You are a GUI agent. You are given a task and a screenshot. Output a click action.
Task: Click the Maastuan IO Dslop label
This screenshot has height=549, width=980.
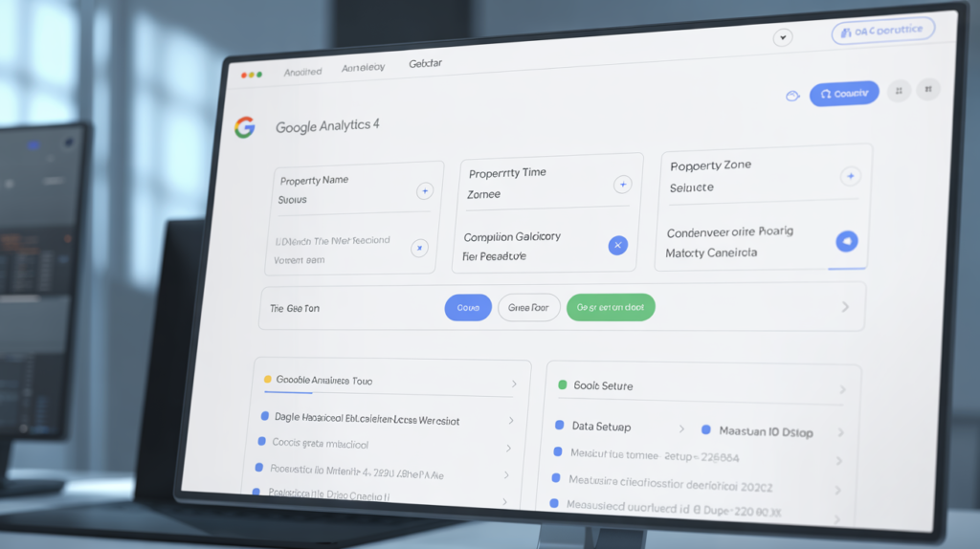(x=767, y=431)
